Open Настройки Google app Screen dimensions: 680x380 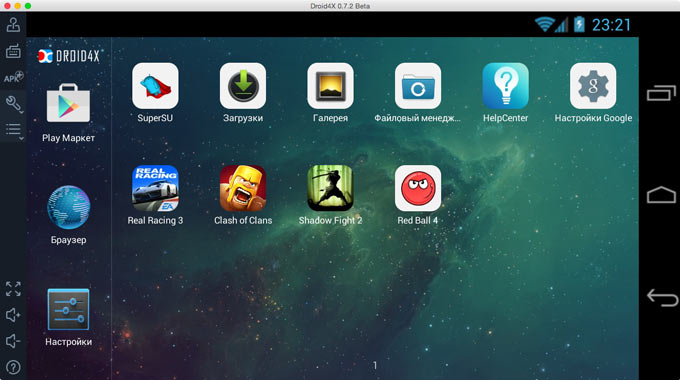(593, 86)
